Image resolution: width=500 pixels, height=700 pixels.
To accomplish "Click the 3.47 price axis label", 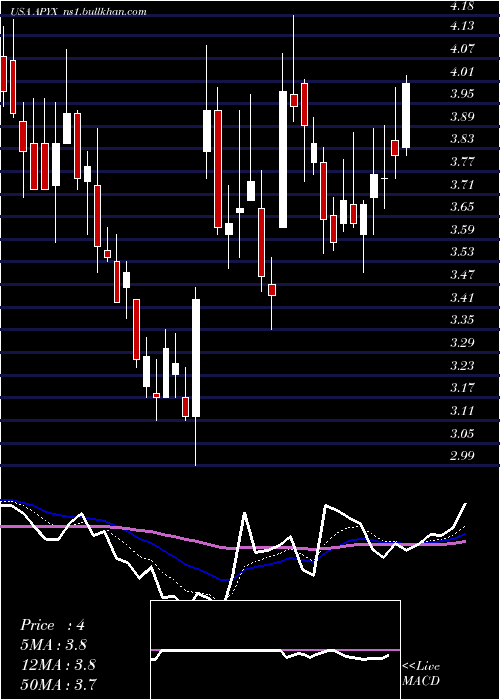I will (x=462, y=275).
